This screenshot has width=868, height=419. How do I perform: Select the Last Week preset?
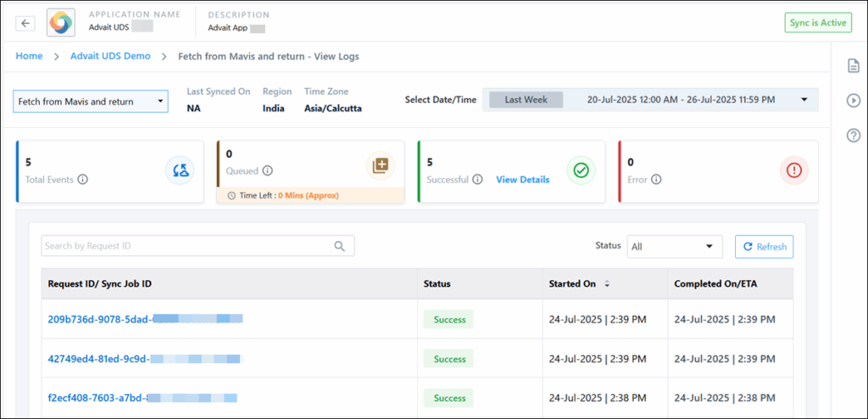[526, 100]
